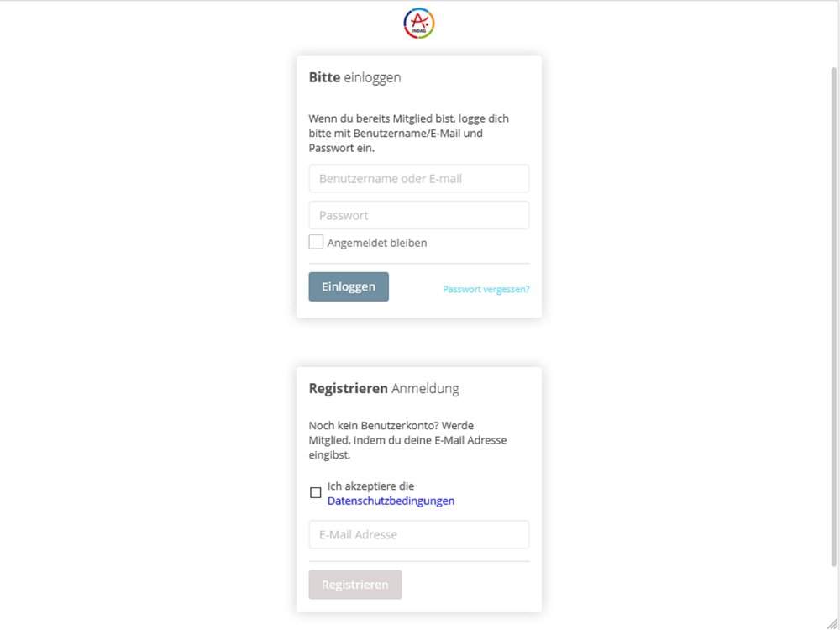The height and width of the screenshot is (630, 840).
Task: Click the Registrieren Anmeldung heading
Action: point(384,388)
